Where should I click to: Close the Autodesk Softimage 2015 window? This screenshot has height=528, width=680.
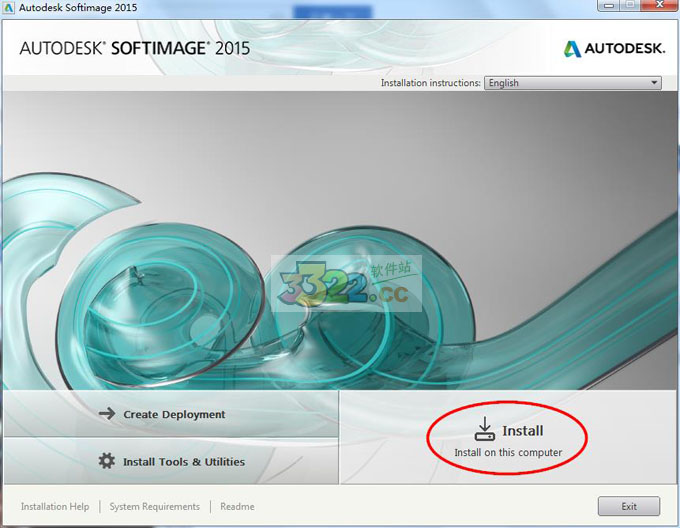(660, 5)
